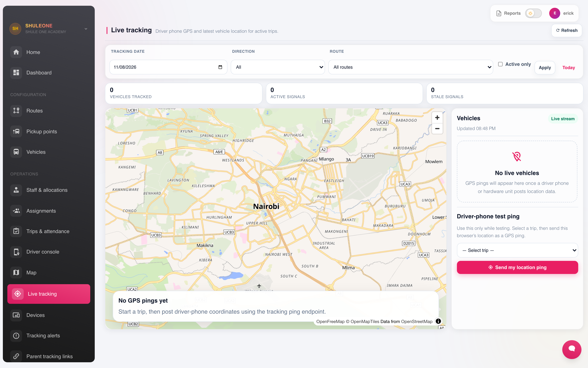The image size is (588, 368).
Task: Open the Home icon in sidebar
Action: point(16,52)
